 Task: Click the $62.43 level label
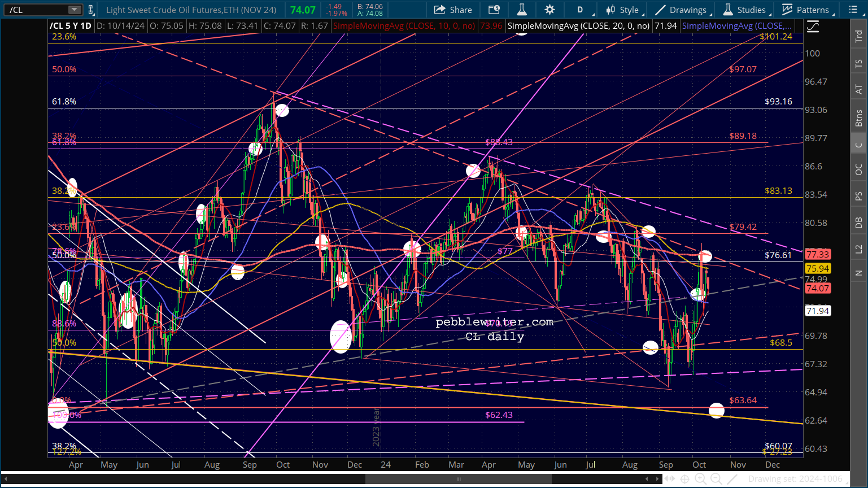pos(499,415)
